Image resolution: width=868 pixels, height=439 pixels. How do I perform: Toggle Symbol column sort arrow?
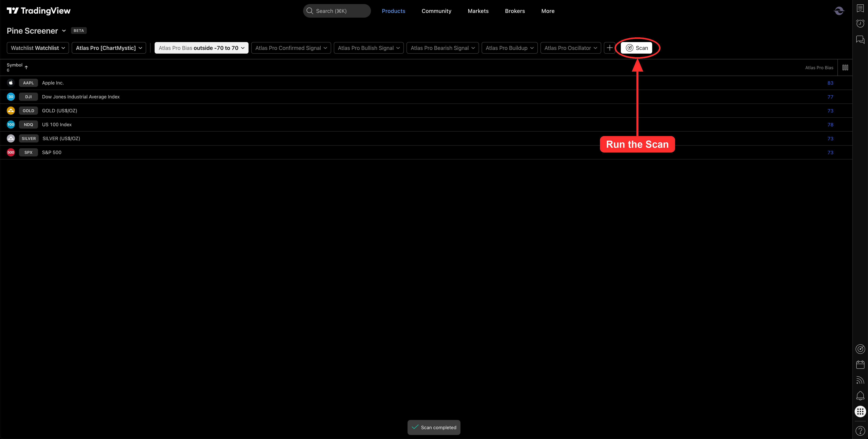click(26, 68)
